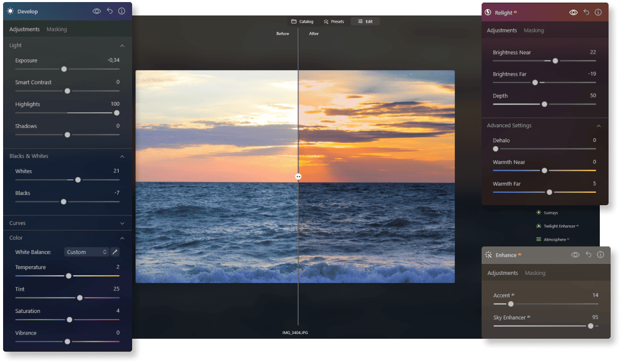The image size is (622, 364).
Task: Click the Exposure slider handle
Action: point(64,69)
